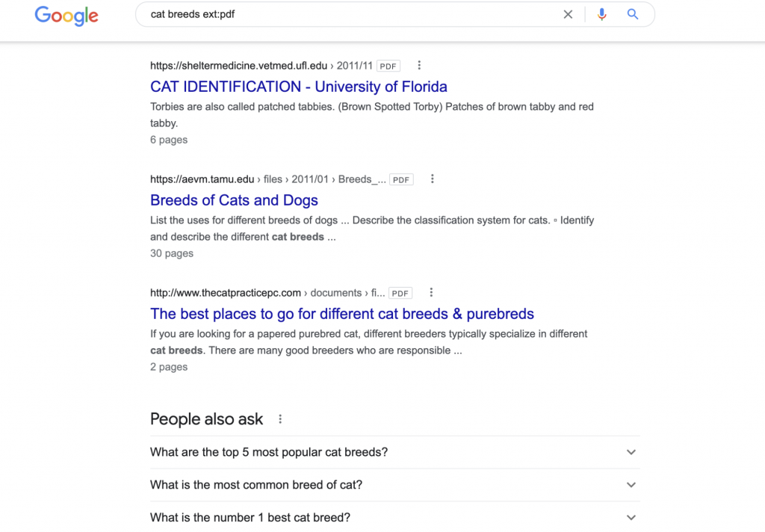Open options menu for University of Florida result

[419, 66]
